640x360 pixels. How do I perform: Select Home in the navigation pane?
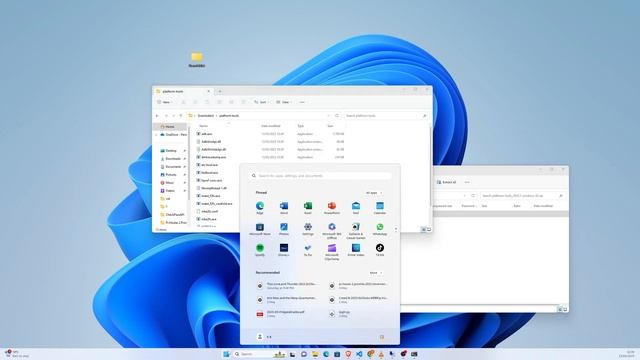pyautogui.click(x=170, y=127)
